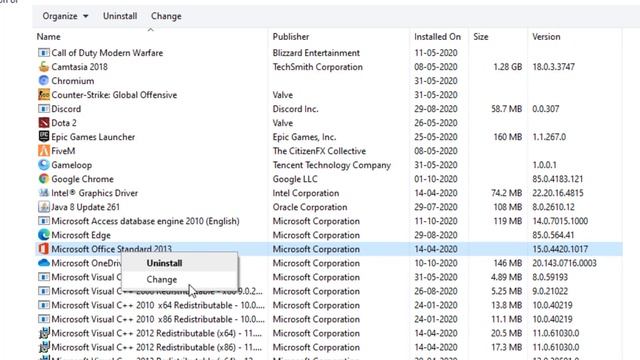The image size is (640, 360).
Task: Select Counter-Strike: Global Offensive entry
Action: pyautogui.click(x=114, y=95)
